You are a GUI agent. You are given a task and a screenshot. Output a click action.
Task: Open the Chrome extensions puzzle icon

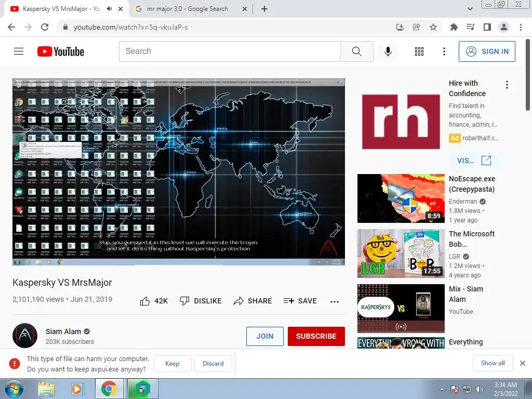(454, 27)
